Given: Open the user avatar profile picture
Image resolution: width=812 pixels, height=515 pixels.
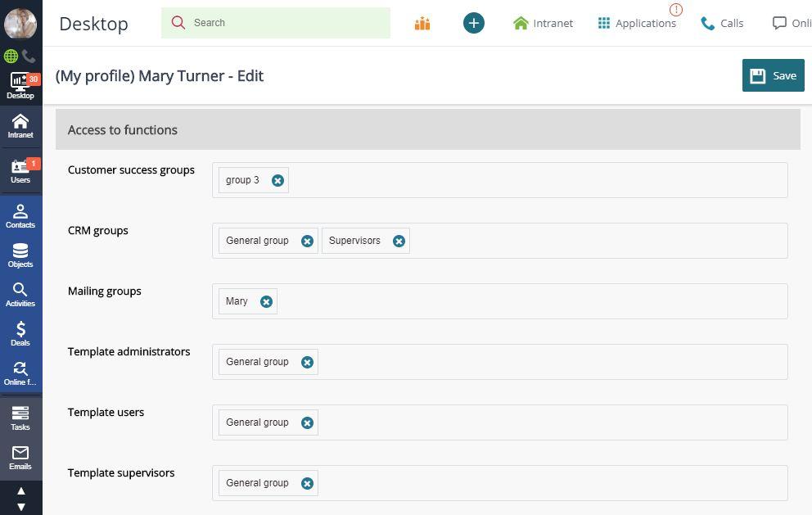Looking at the screenshot, I should tap(20, 23).
